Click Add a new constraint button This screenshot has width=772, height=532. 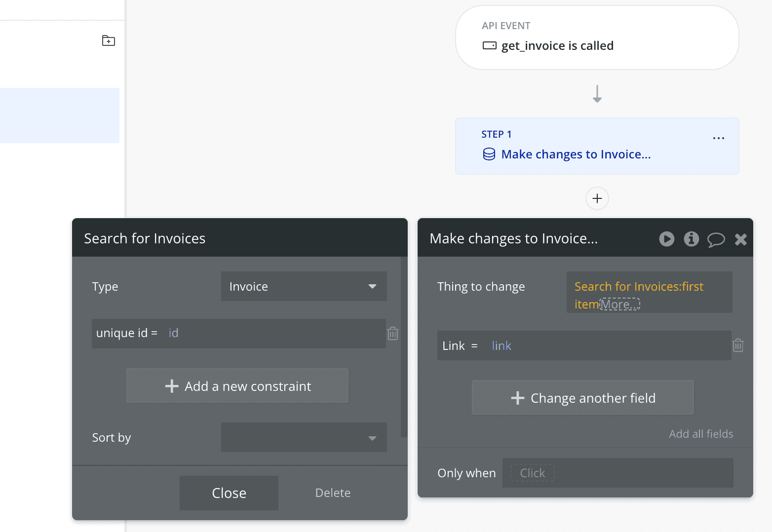point(237,386)
